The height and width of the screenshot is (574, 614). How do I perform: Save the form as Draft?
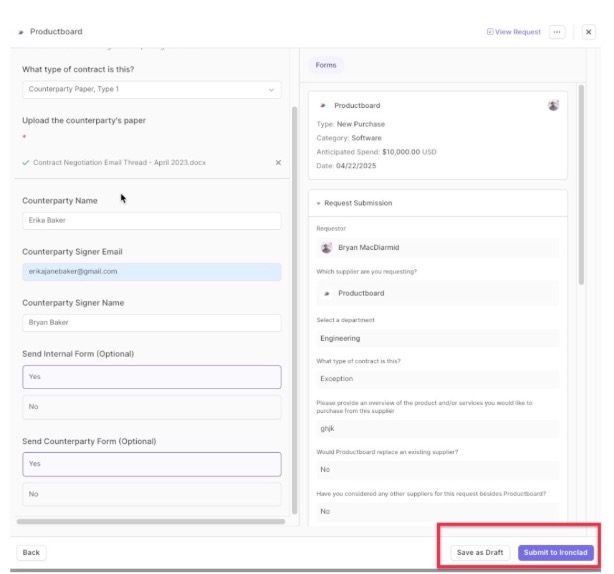(x=480, y=552)
